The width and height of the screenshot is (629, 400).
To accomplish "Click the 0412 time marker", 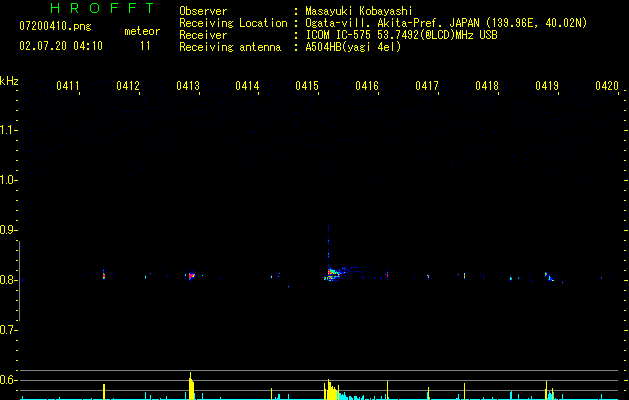I will 128,86.
